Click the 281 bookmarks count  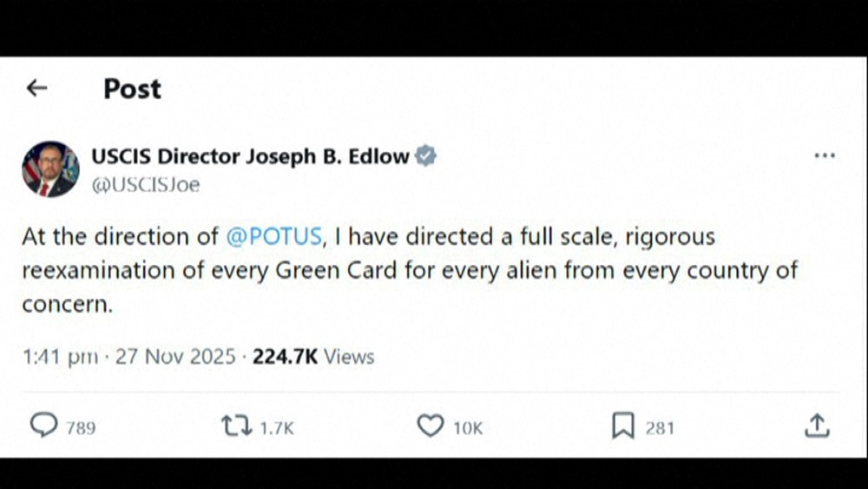pyautogui.click(x=660, y=427)
